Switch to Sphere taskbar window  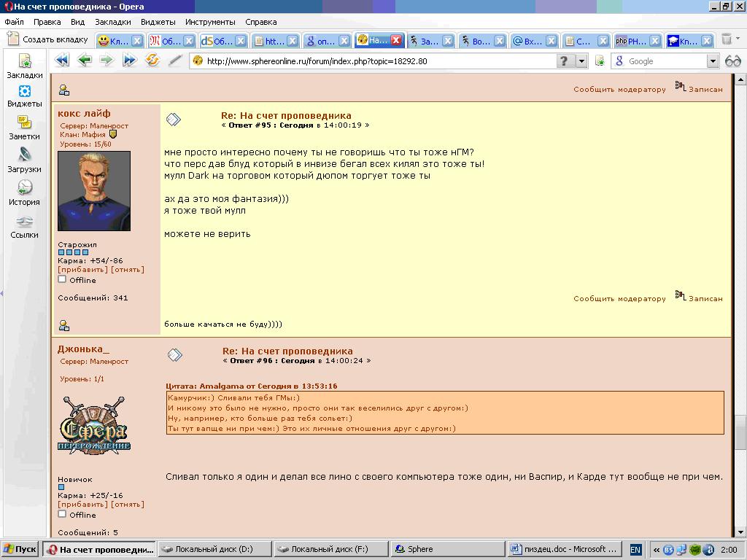tap(447, 549)
